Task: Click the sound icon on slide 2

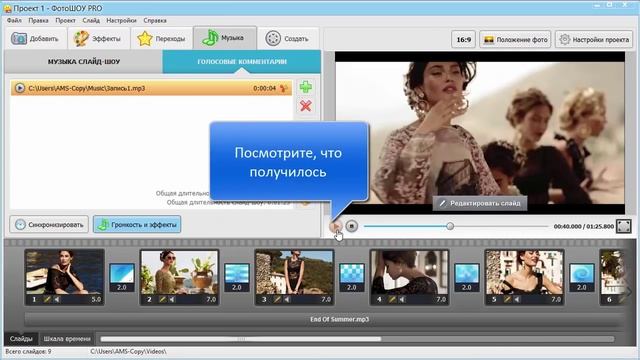Action: pos(172,300)
